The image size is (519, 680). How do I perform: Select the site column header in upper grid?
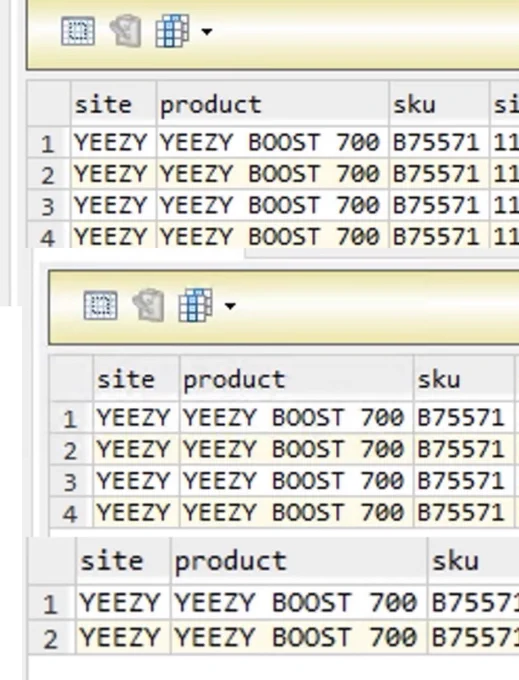[x=113, y=104]
